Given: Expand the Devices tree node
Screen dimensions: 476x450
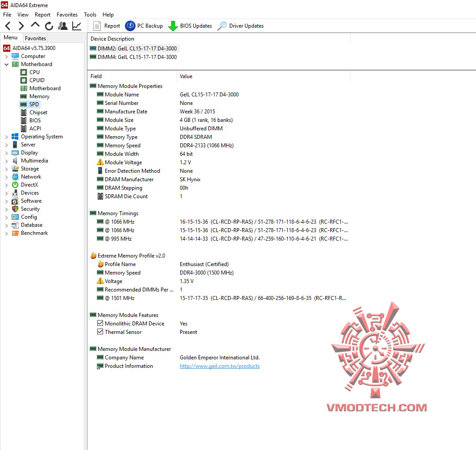Looking at the screenshot, I should 6,193.
